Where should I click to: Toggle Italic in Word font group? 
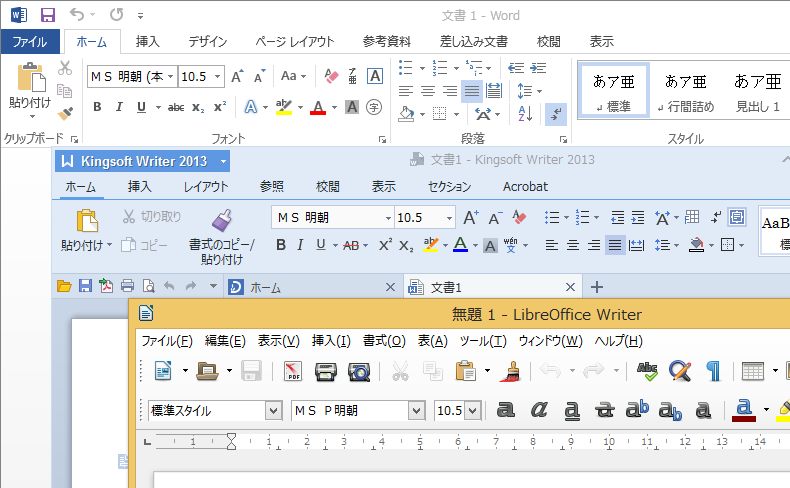coord(119,107)
